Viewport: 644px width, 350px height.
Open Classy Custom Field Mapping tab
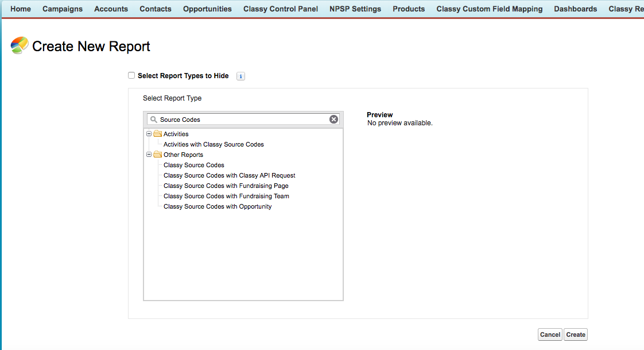click(490, 9)
